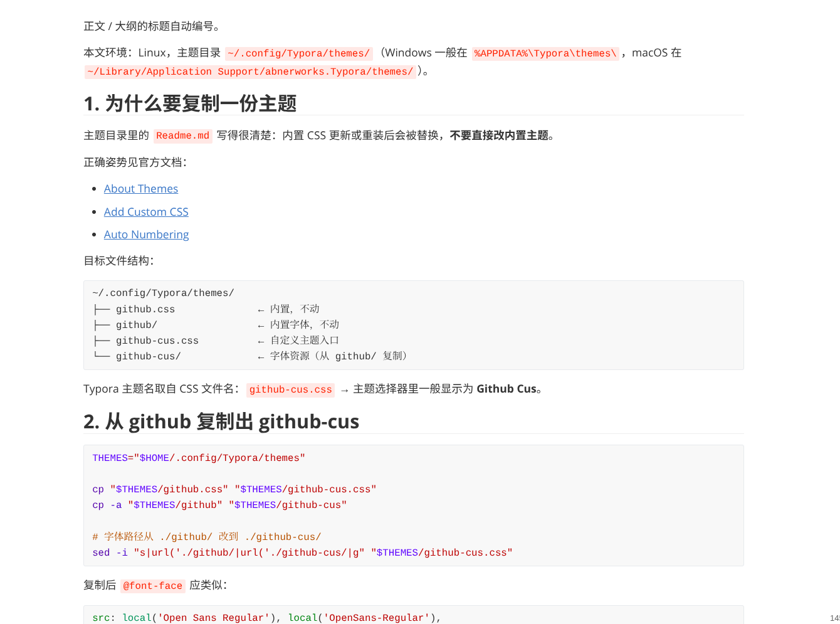This screenshot has width=840, height=624.
Task: Open the About Themes link
Action: tap(141, 189)
